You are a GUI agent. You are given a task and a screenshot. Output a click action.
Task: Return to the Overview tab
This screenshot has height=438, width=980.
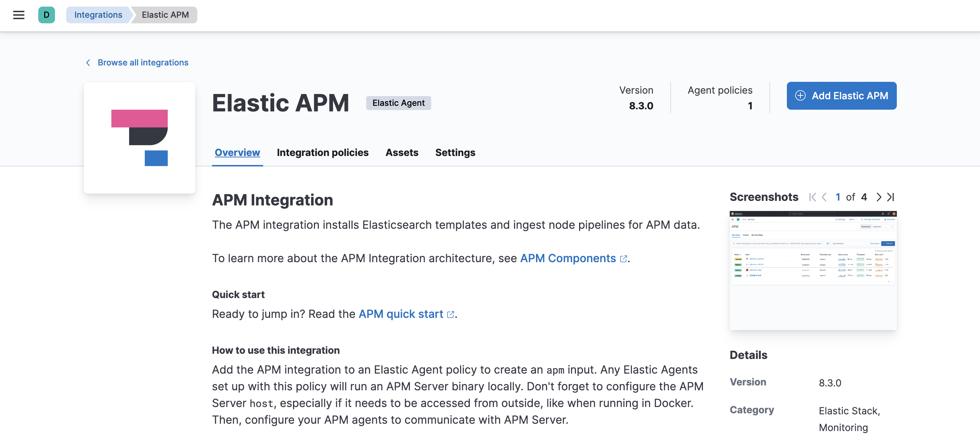[x=237, y=152]
